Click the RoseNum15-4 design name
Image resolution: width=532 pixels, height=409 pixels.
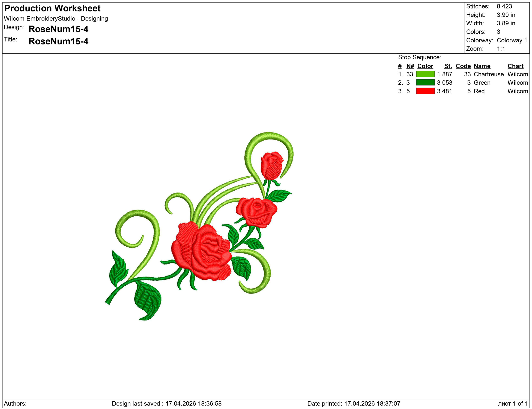tap(58, 29)
